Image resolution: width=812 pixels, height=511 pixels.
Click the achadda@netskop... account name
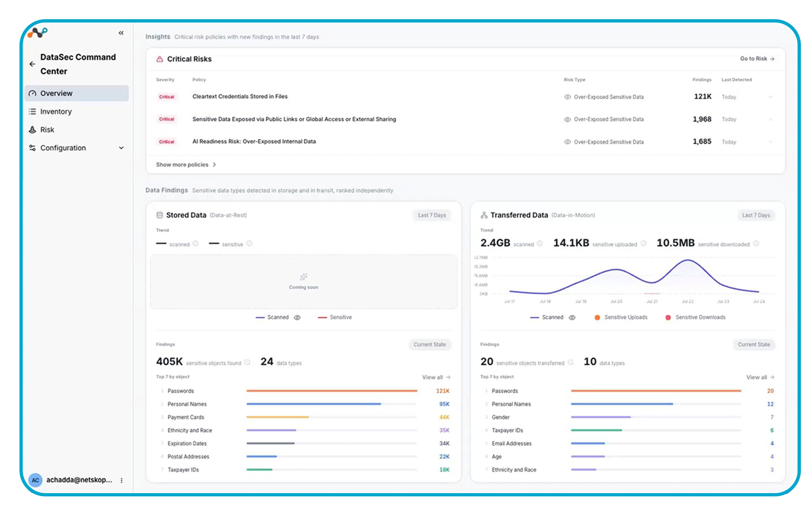(x=79, y=480)
